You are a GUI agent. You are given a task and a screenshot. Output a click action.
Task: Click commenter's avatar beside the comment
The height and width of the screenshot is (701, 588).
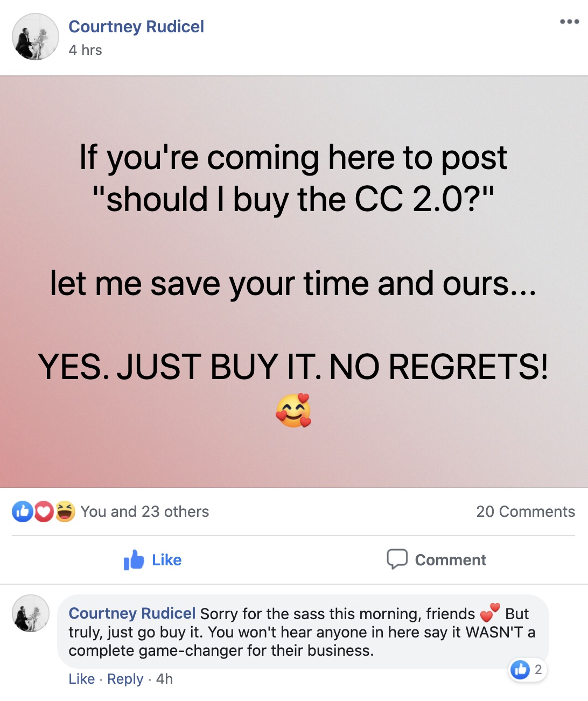pyautogui.click(x=31, y=613)
